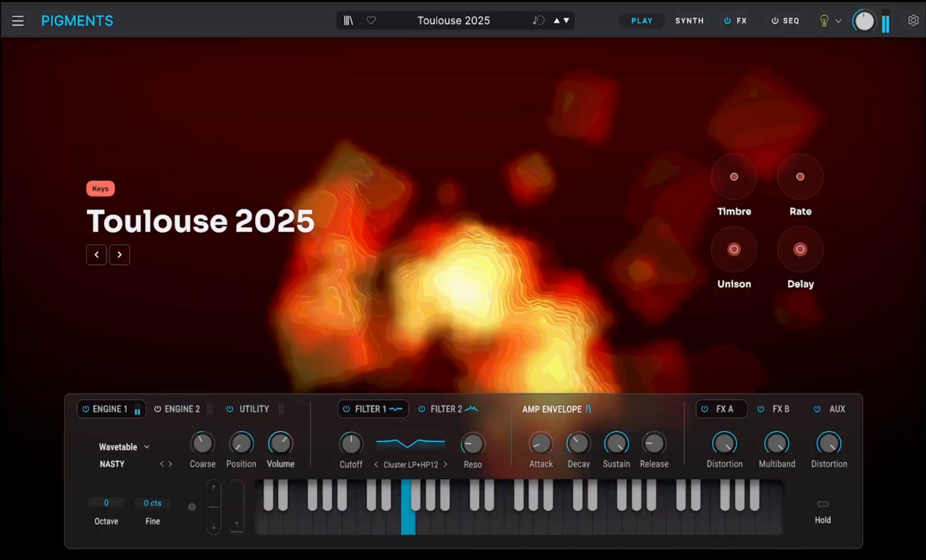Viewport: 926px width, 560px height.
Task: Open the hamburger main menu
Action: pos(18,21)
